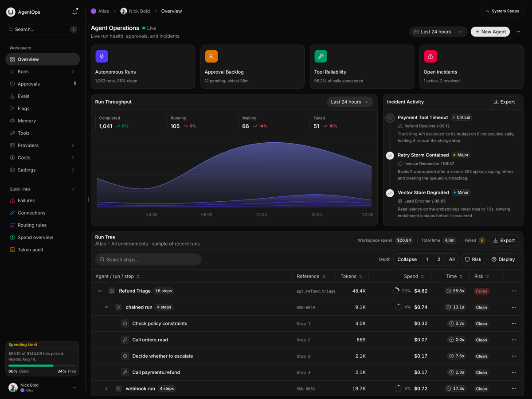Open the Last 24 hours header dropdown
Image resolution: width=532 pixels, height=399 pixels.
(x=438, y=32)
